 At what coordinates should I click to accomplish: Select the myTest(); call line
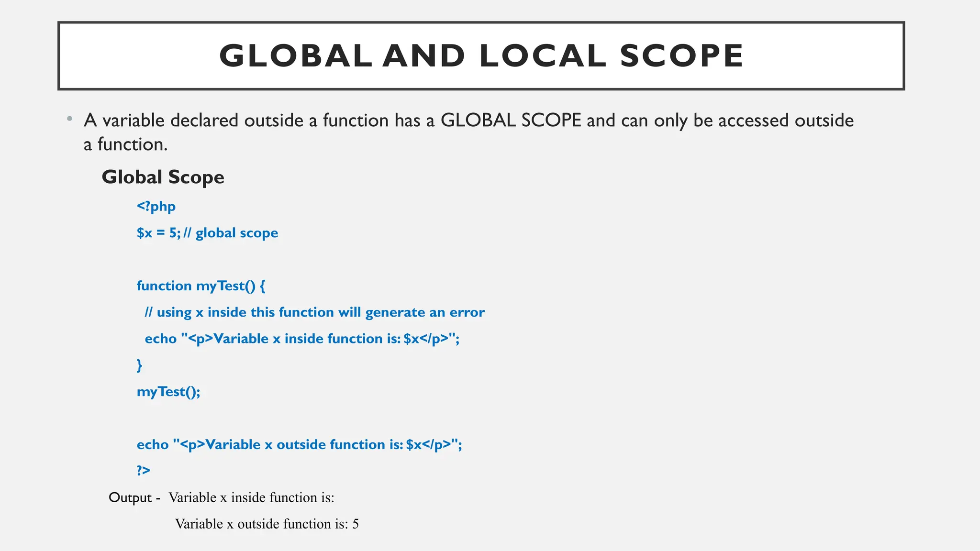click(168, 392)
